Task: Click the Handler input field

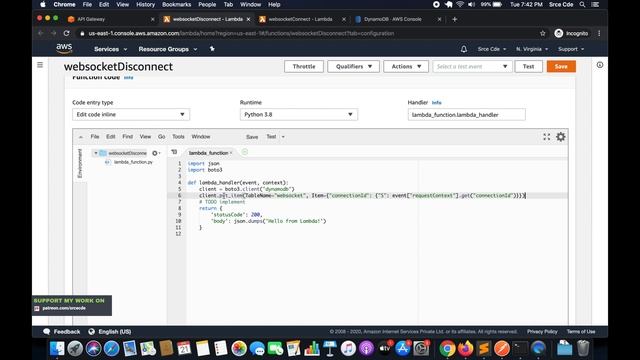Action: click(x=467, y=115)
